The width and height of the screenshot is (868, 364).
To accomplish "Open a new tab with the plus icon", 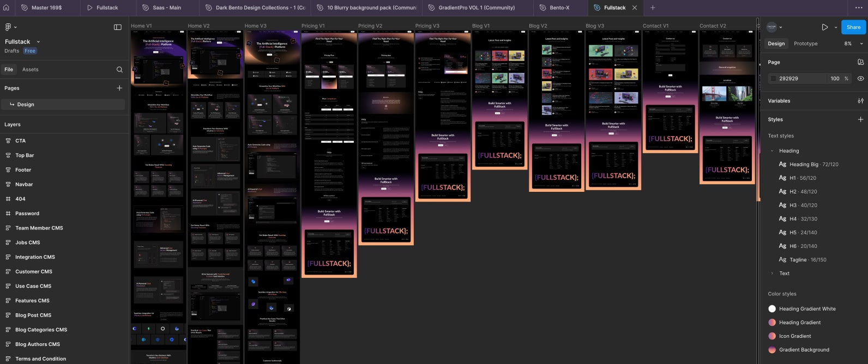I will 653,8.
